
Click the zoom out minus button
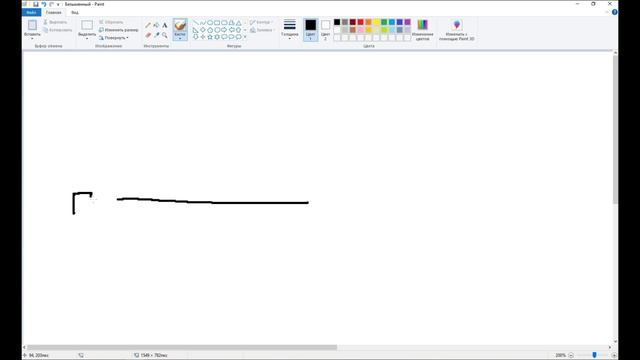[x=571, y=356]
